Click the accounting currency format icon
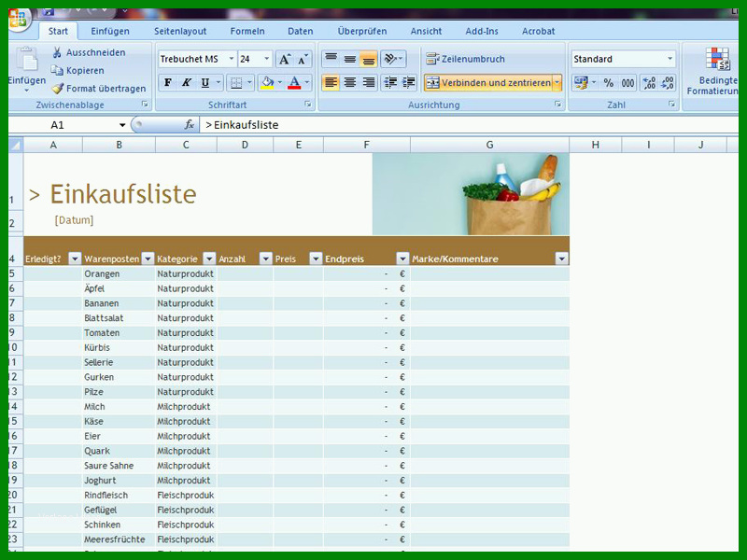This screenshot has width=747, height=560. click(580, 83)
